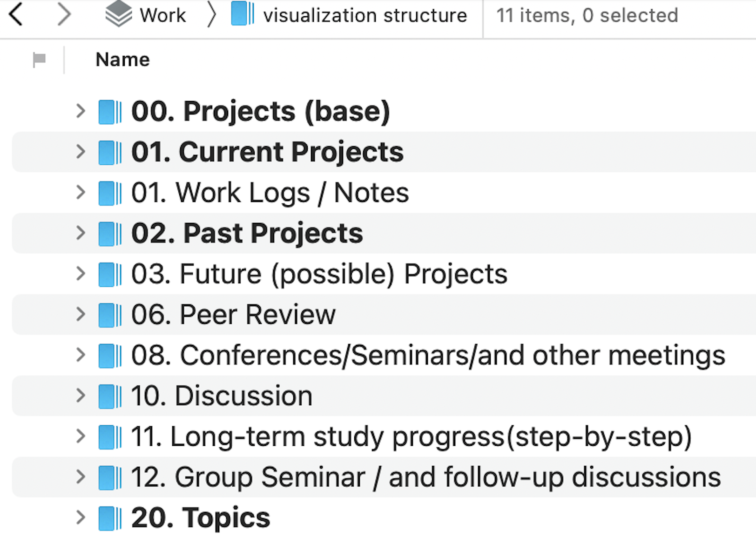The image size is (756, 537).
Task: Click the path separator chevron after Work
Action: tap(211, 15)
